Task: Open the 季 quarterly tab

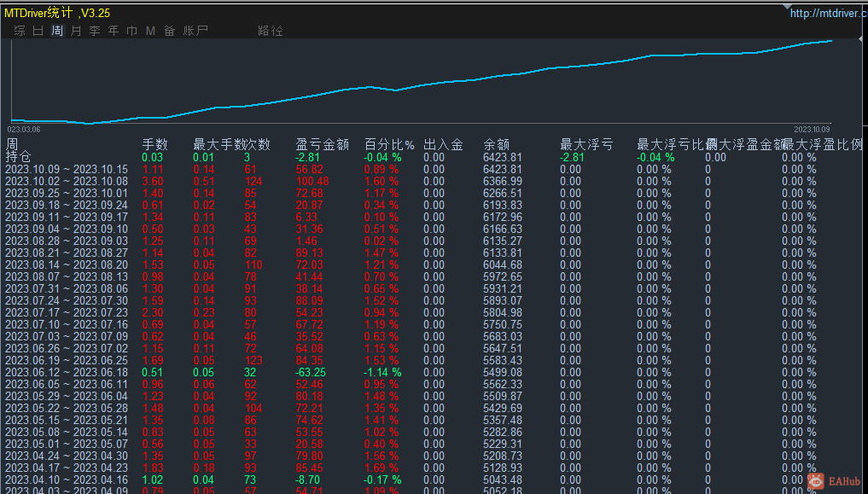Action: [x=95, y=31]
